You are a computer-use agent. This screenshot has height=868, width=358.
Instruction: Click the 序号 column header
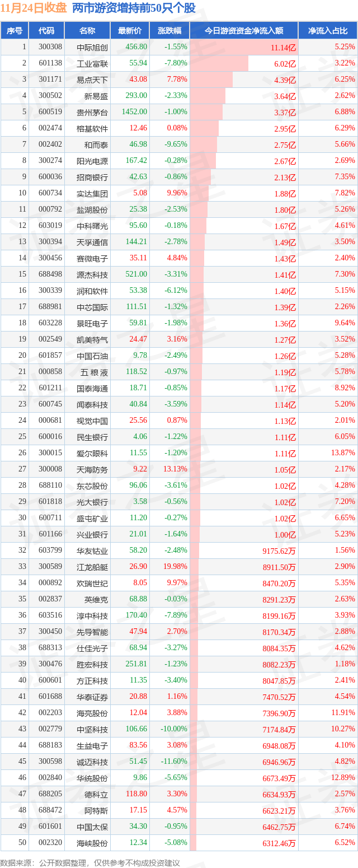(x=15, y=31)
